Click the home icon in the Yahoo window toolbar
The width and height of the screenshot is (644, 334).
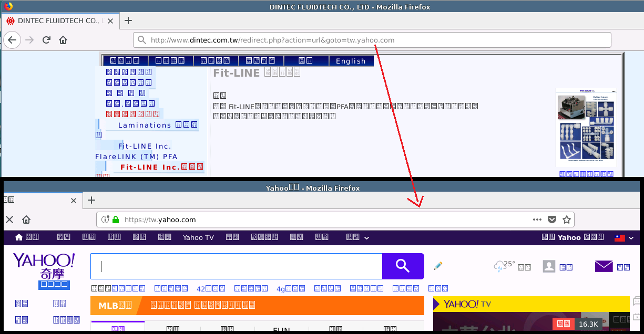pos(26,220)
